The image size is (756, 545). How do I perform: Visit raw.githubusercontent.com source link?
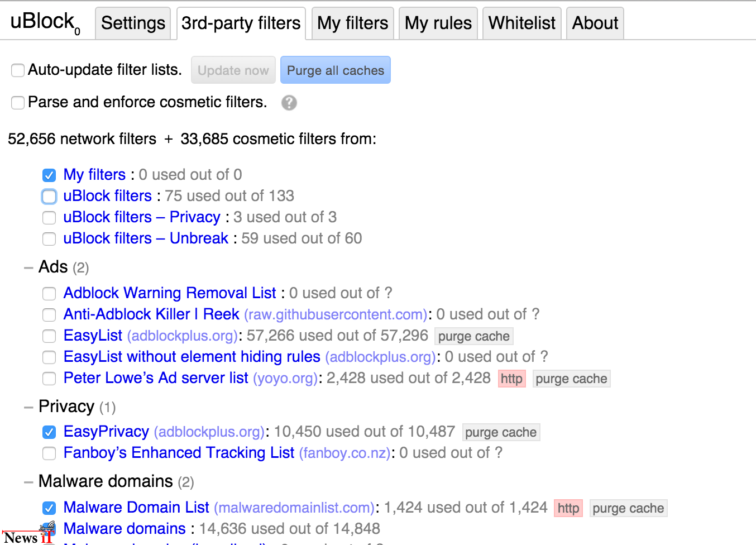point(336,315)
